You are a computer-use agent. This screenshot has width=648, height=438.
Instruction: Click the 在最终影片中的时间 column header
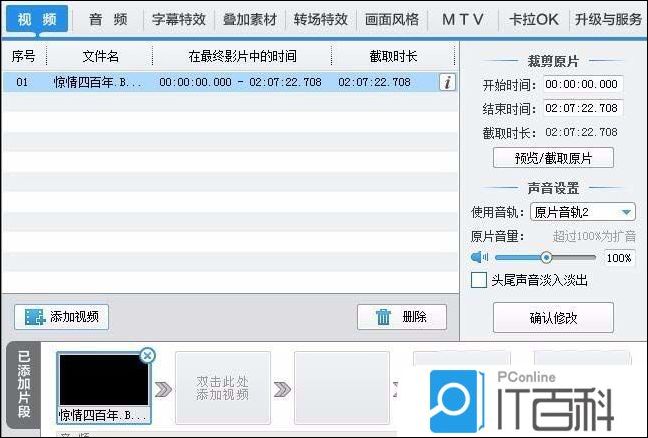click(x=242, y=56)
